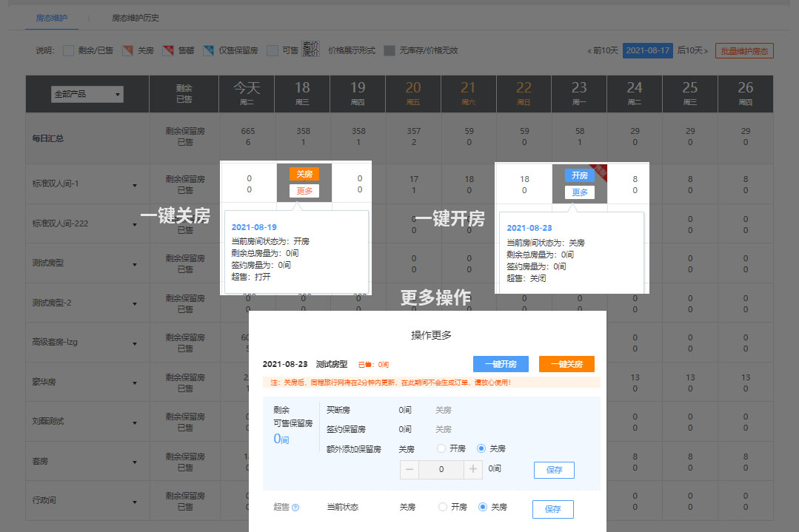Select 关房 radio for 额外添加保留房
Image resolution: width=799 pixels, height=532 pixels.
pyautogui.click(x=482, y=448)
